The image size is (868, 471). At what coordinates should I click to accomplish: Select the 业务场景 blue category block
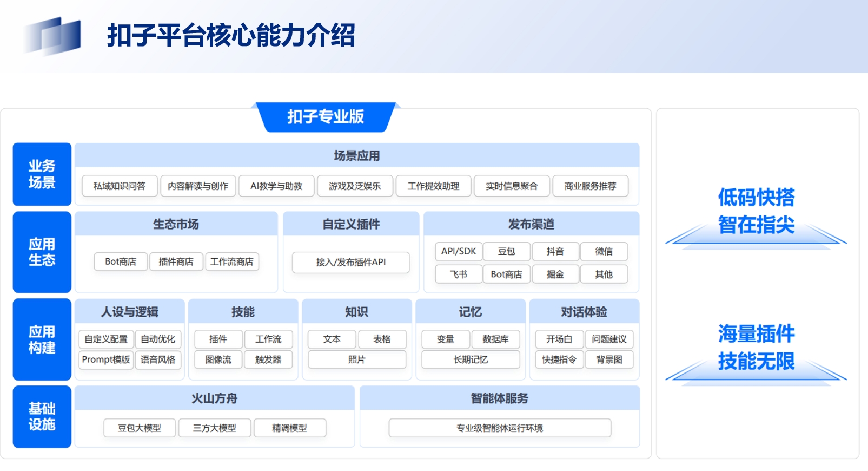coord(42,174)
